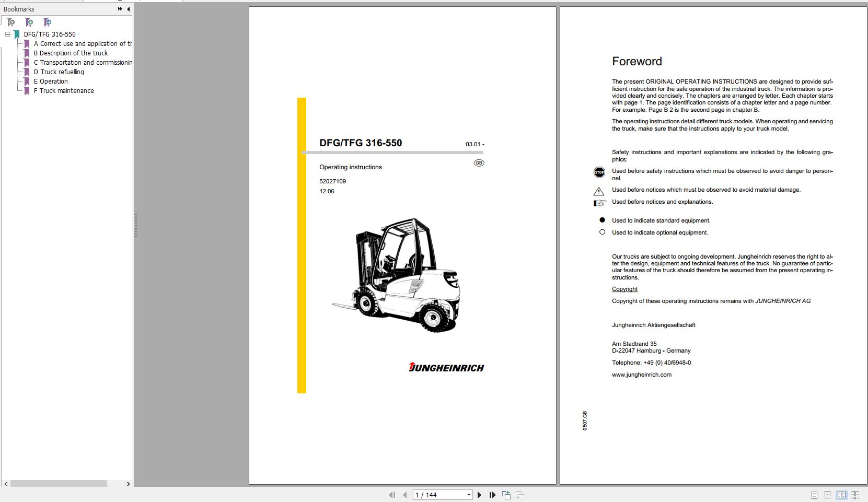
Task: Collapse the Bookmarks panel with left arrow
Action: pyautogui.click(x=128, y=9)
